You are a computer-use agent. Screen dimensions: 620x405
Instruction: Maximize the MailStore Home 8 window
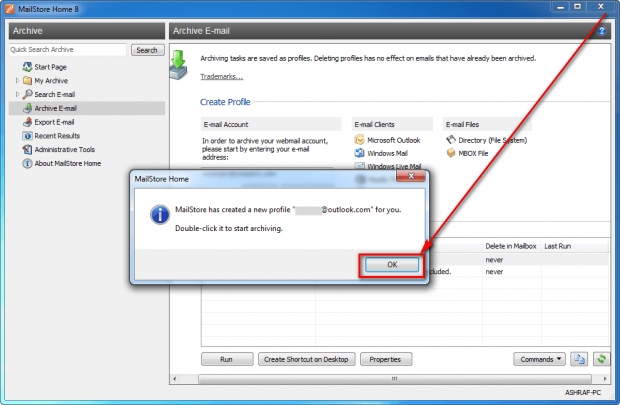577,7
